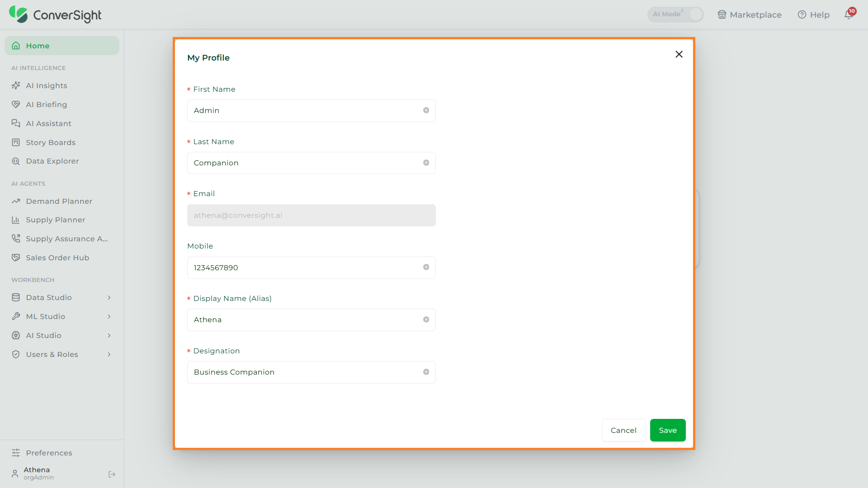Click the logout icon next to Athena
Screen dimensions: 868x488
pos(112,474)
